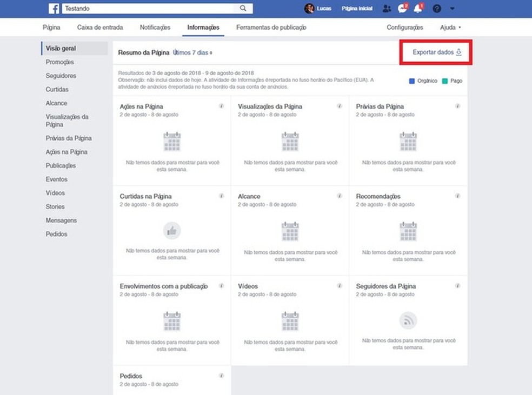Click the Orgânico blue legend swatch
Viewport: 532px width, 395px height.
412,81
